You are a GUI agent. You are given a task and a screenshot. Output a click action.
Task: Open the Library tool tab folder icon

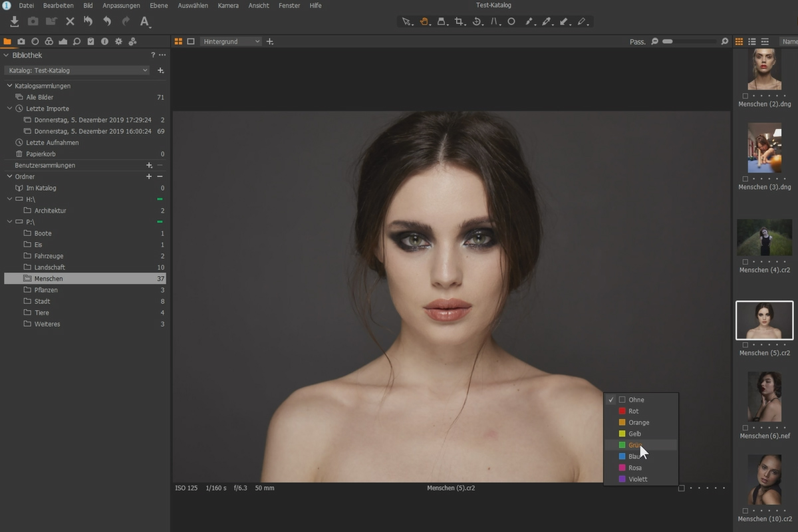(7, 41)
